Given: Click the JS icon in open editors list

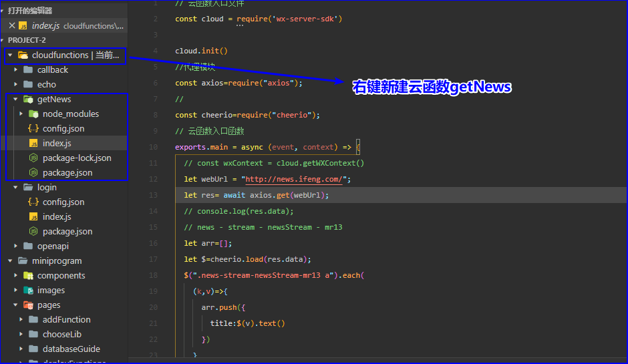Looking at the screenshot, I should (23, 25).
